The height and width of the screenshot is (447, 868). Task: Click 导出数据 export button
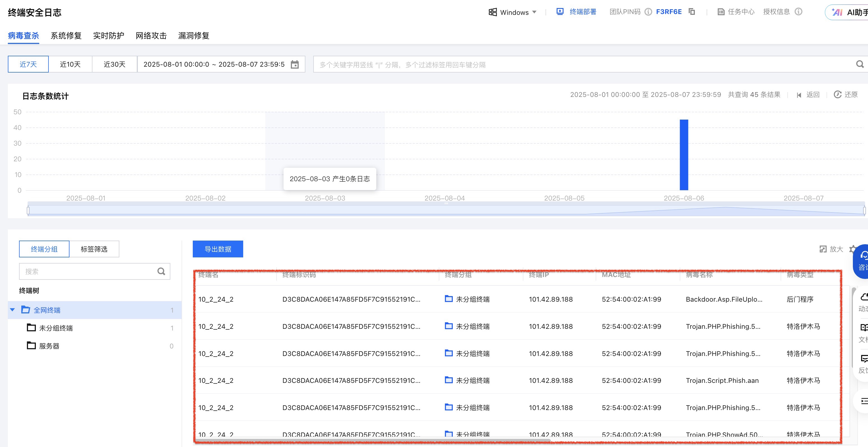tap(218, 249)
